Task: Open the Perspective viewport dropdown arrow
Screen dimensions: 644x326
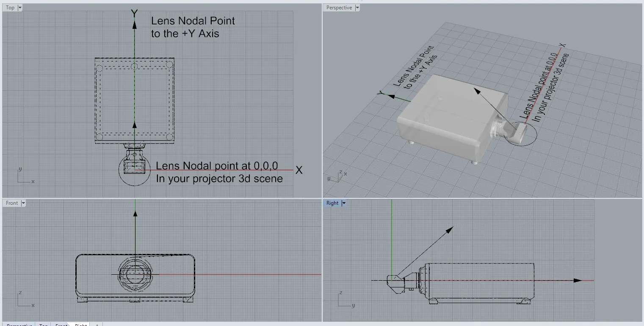Action: tap(357, 8)
